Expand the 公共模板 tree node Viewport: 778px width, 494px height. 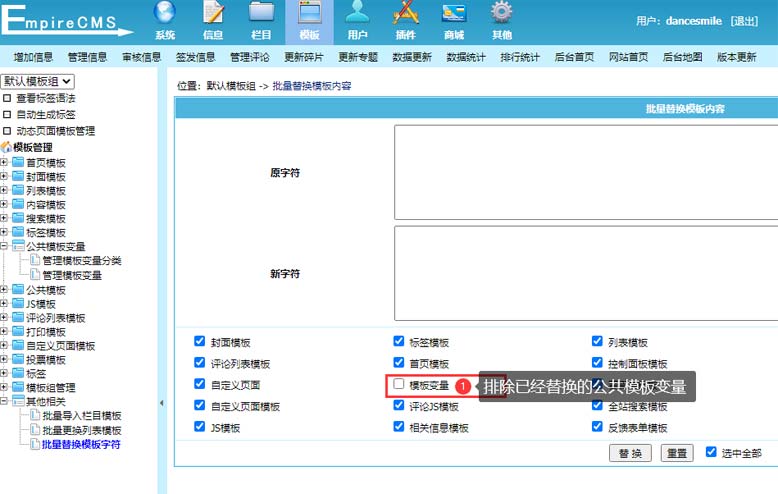click(x=4, y=289)
